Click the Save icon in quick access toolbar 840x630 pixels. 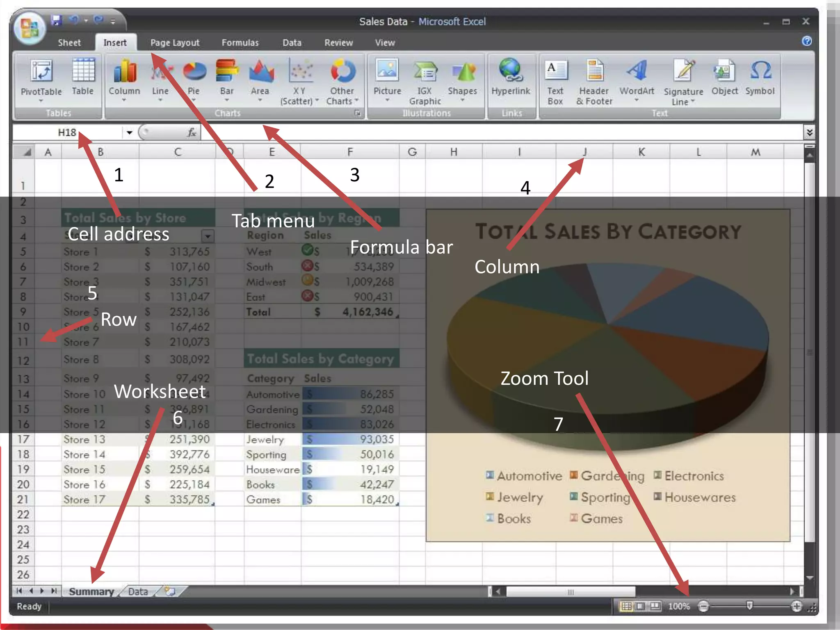coord(56,20)
